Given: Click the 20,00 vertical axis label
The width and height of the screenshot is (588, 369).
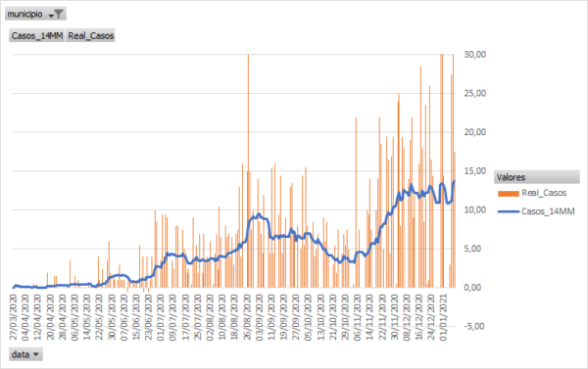Looking at the screenshot, I should point(474,132).
